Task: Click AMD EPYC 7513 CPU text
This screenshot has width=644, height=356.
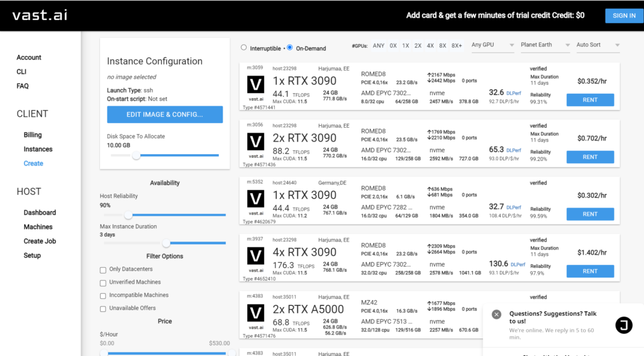Action: (x=386, y=321)
